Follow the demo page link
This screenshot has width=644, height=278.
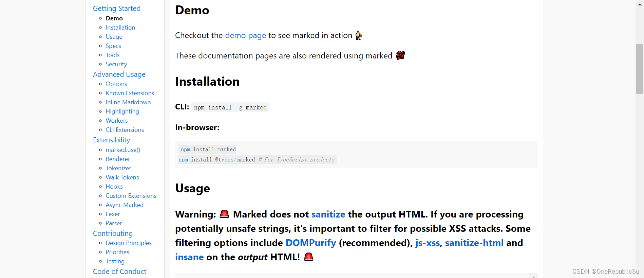[246, 35]
